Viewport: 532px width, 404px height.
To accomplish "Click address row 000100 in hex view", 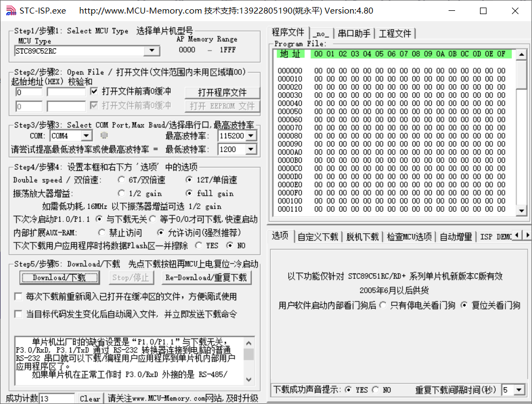I will 392,201.
